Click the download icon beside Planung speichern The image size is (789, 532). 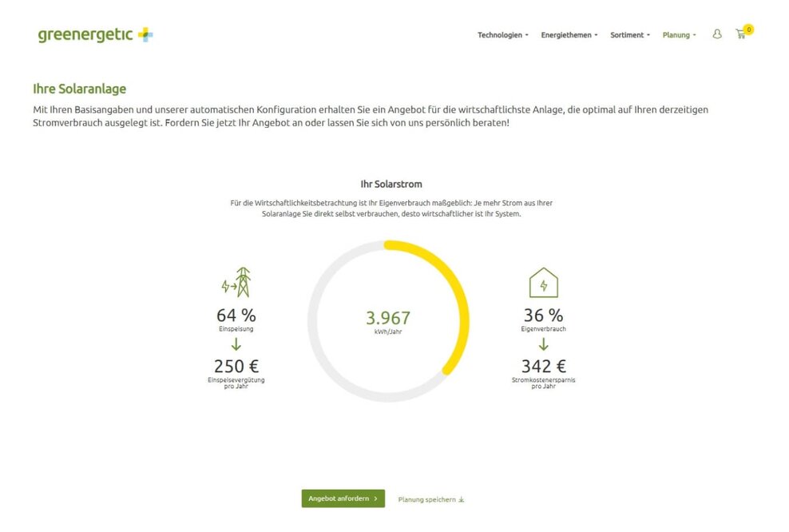coord(462,498)
